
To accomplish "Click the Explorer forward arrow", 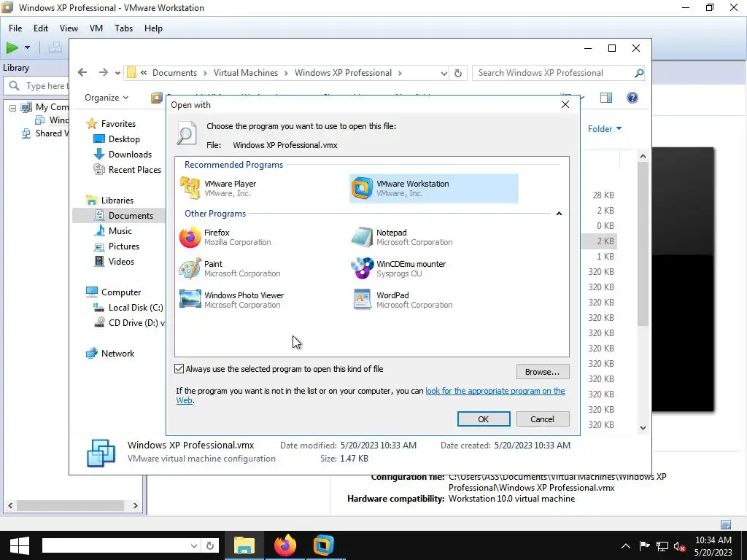I will coord(103,72).
